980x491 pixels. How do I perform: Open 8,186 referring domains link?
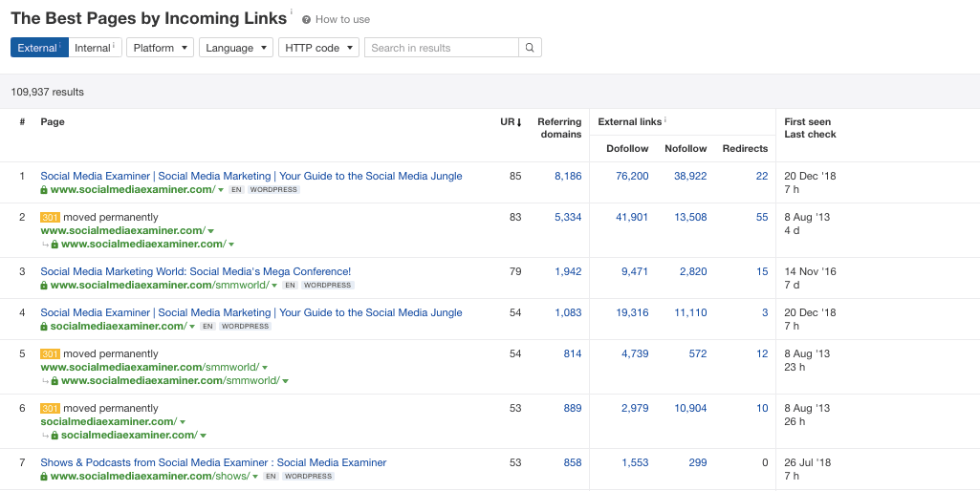[567, 177]
